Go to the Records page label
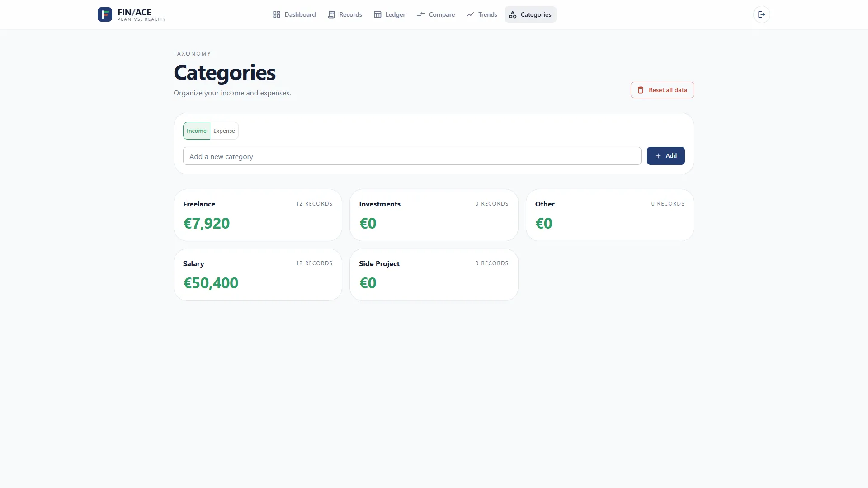This screenshot has height=488, width=868. (x=350, y=14)
